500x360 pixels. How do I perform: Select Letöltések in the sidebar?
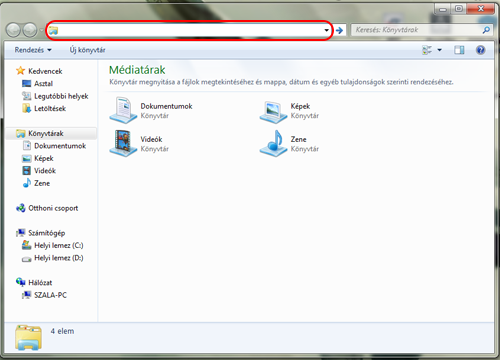tap(50, 109)
